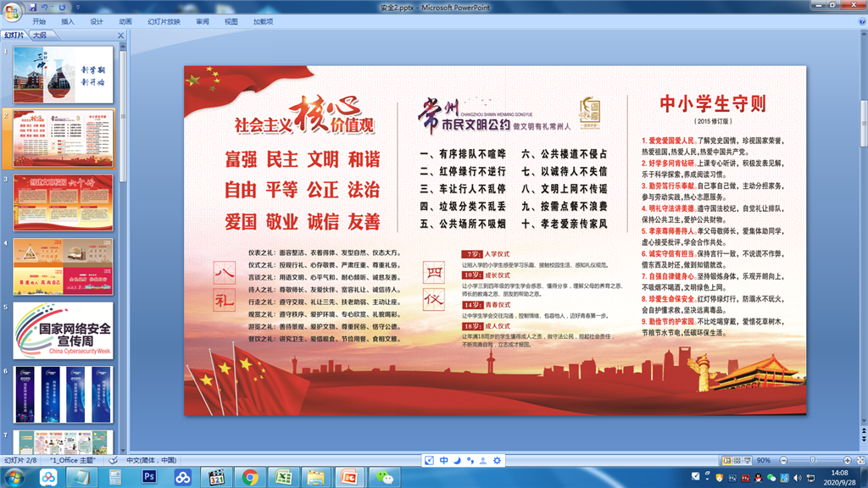Select slide 3 red poster thumbnail

(63, 202)
